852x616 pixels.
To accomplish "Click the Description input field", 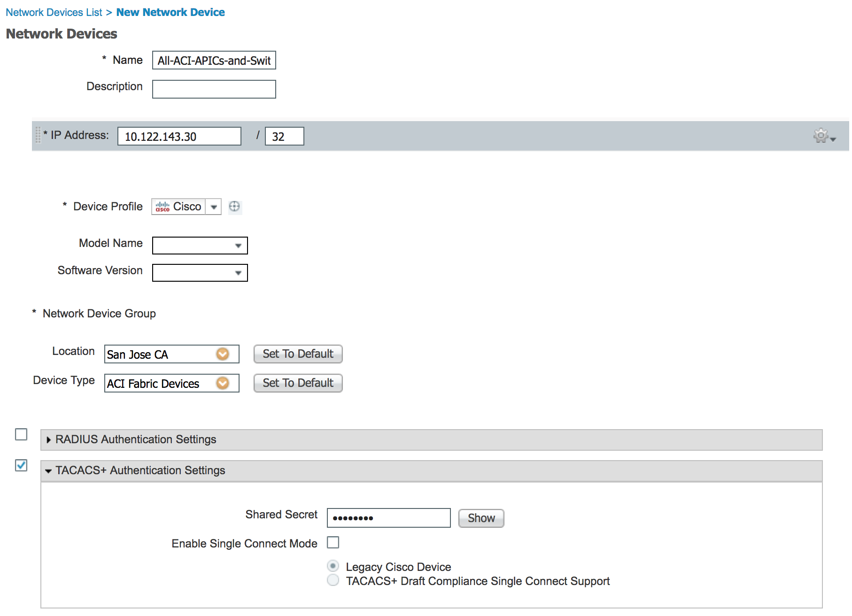I will pyautogui.click(x=214, y=89).
